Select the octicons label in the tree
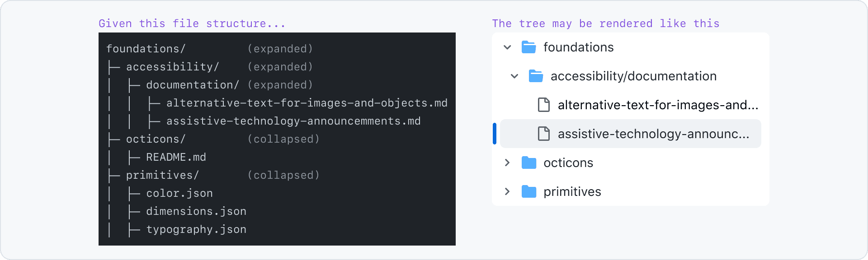 point(568,162)
